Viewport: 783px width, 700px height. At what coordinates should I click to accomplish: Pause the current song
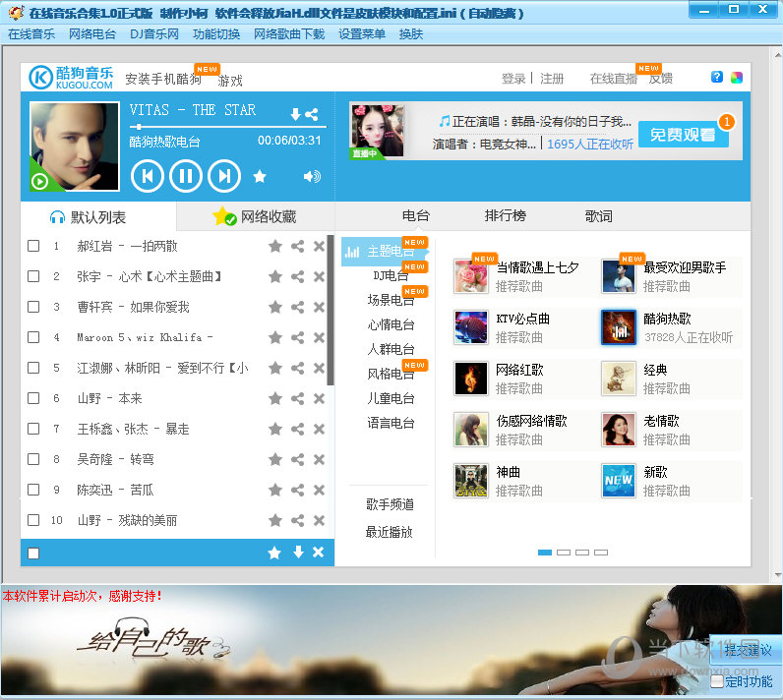186,176
